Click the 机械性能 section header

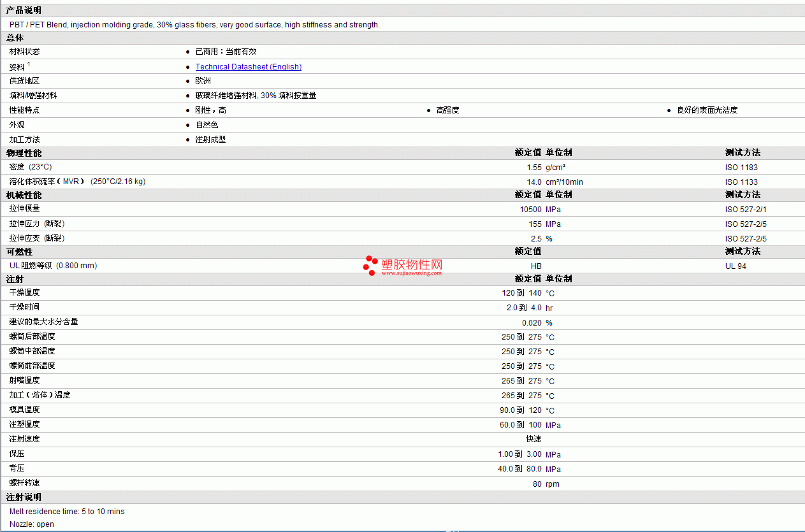[x=24, y=195]
